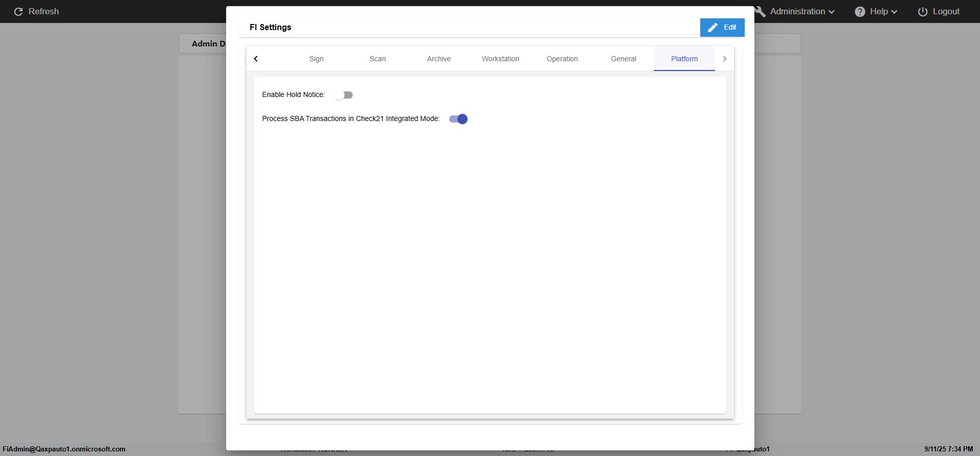980x456 pixels.
Task: Click the Administration menu label
Action: click(797, 11)
